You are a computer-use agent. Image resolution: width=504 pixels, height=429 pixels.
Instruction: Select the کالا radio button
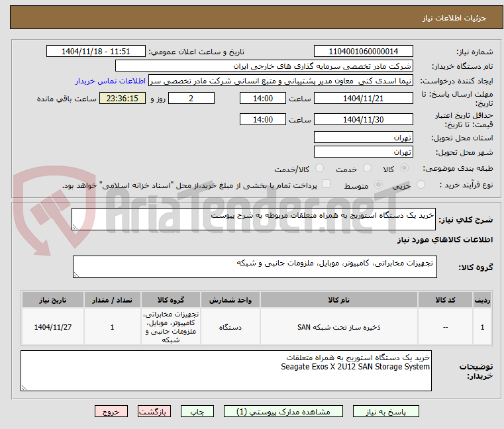click(x=405, y=168)
